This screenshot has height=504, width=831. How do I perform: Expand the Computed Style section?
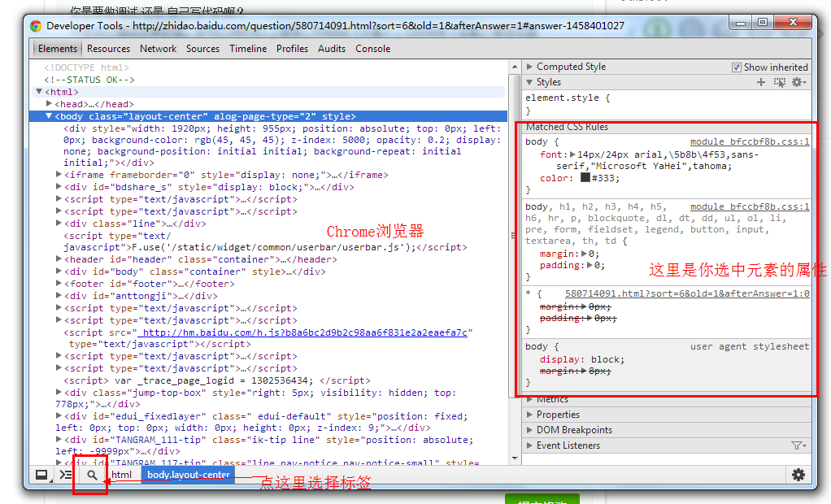pyautogui.click(x=529, y=67)
